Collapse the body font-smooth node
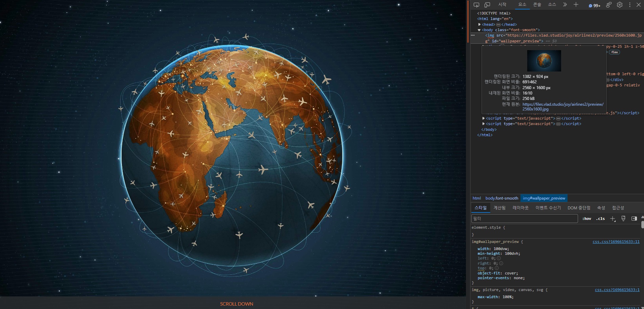 [479, 30]
